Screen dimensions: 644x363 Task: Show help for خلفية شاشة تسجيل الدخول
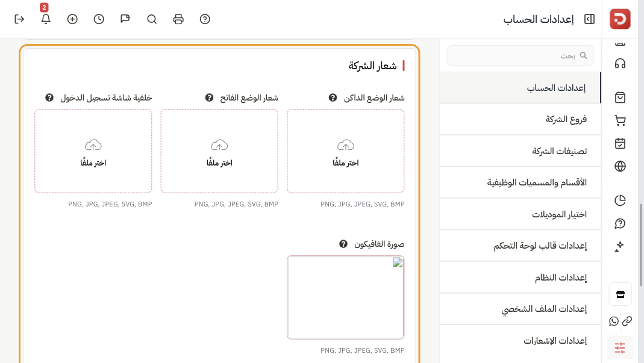49,98
